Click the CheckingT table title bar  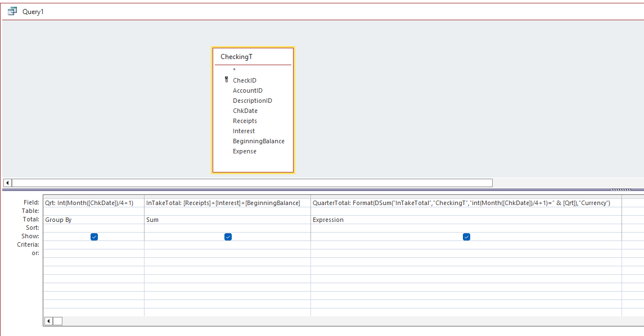[x=252, y=56]
